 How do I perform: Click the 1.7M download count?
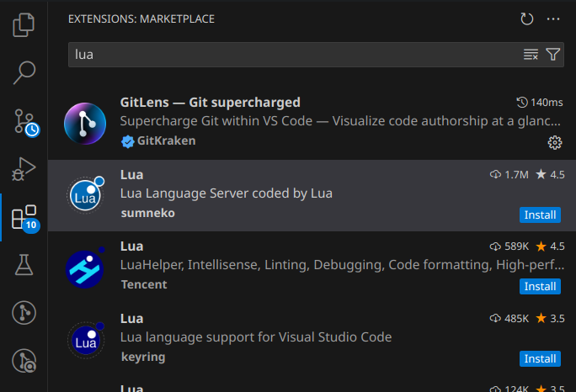pos(516,175)
